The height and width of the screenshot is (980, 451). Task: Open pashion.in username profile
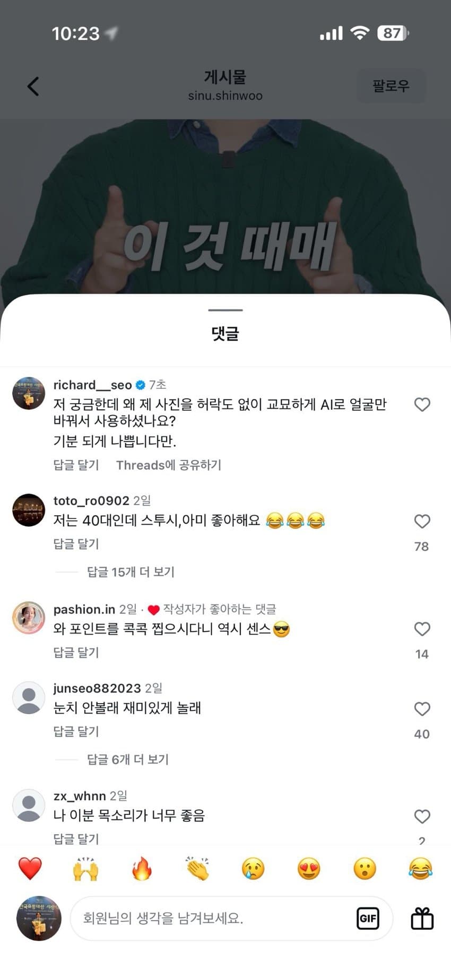click(x=84, y=609)
